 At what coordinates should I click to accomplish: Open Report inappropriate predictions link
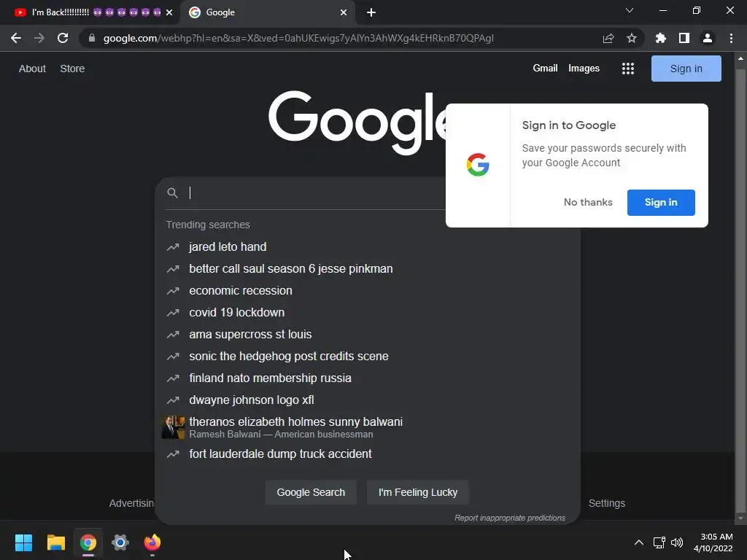coord(510,518)
